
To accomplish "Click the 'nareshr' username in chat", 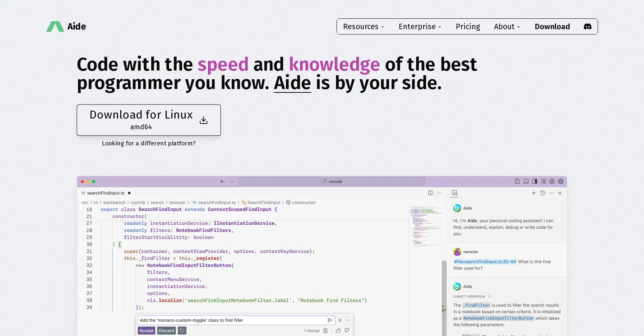I will (x=470, y=252).
